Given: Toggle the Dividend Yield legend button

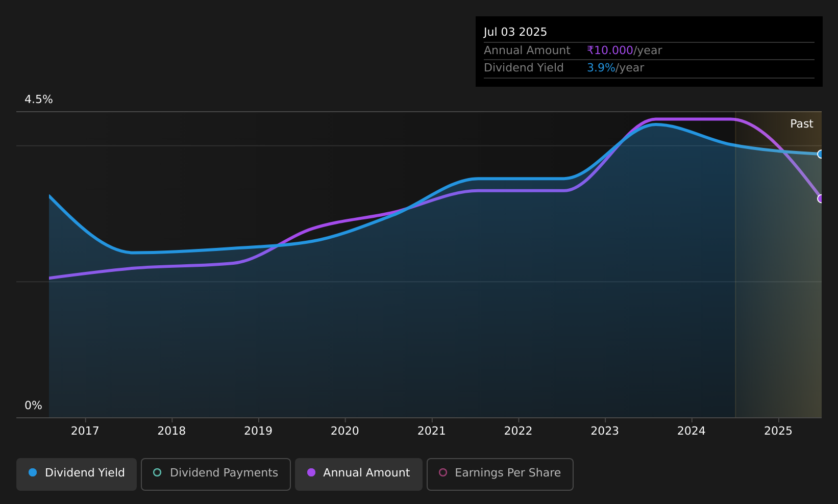Looking at the screenshot, I should pos(77,474).
